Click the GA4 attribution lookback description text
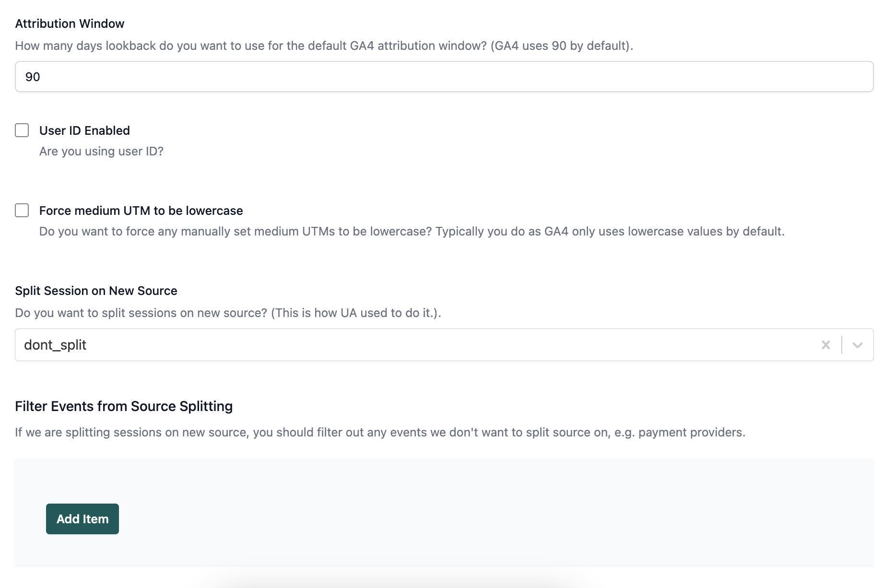The width and height of the screenshot is (895, 588). point(324,46)
